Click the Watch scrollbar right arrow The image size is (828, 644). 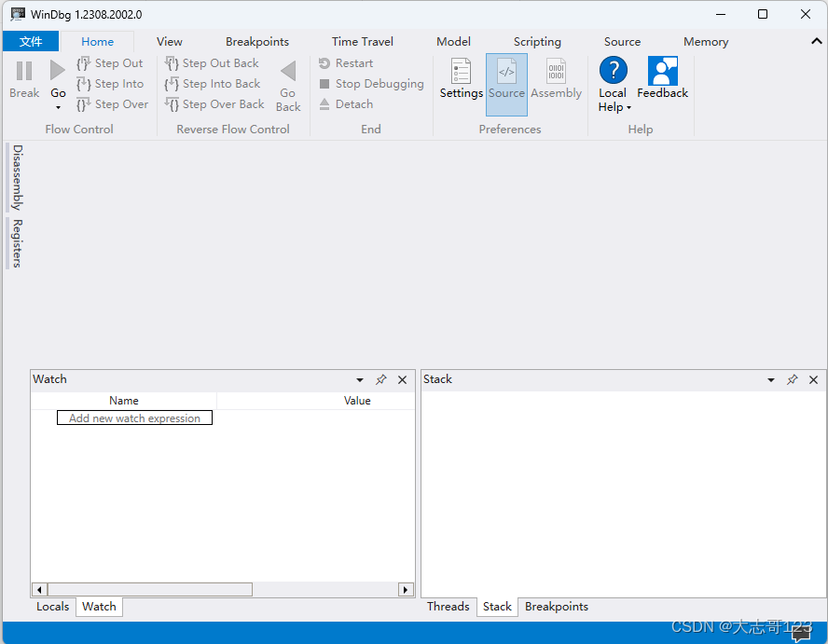pyautogui.click(x=406, y=590)
